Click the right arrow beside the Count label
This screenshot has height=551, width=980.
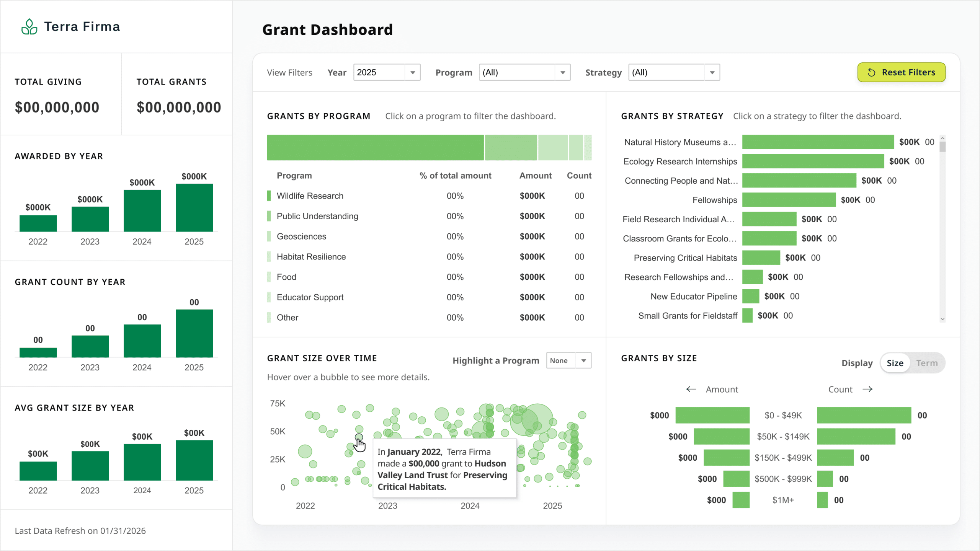(x=867, y=389)
